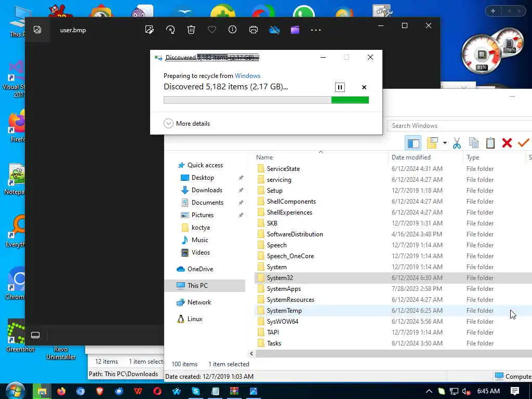
Task: Open koctya folder in navigation pane
Action: click(x=200, y=228)
